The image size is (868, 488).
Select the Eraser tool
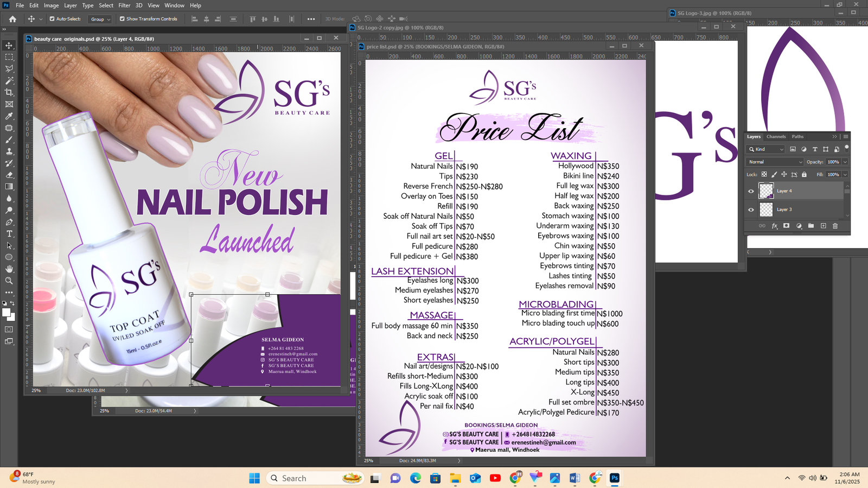pos(9,175)
